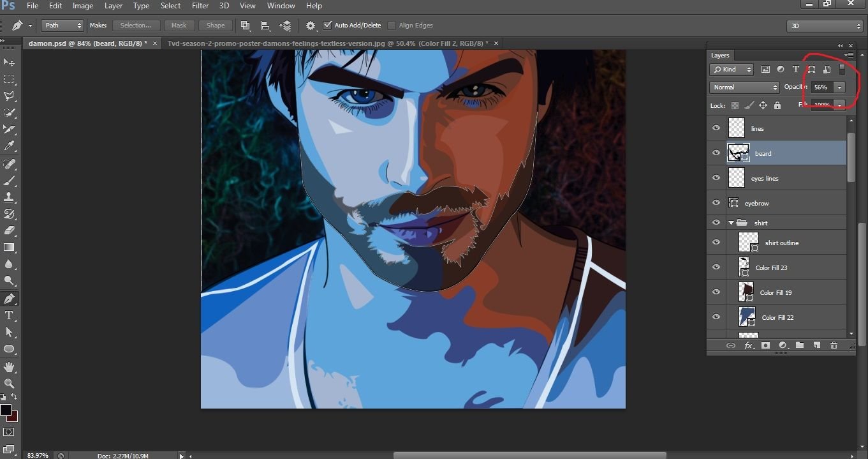The width and height of the screenshot is (868, 459).
Task: Create a new group folder icon
Action: (x=800, y=345)
